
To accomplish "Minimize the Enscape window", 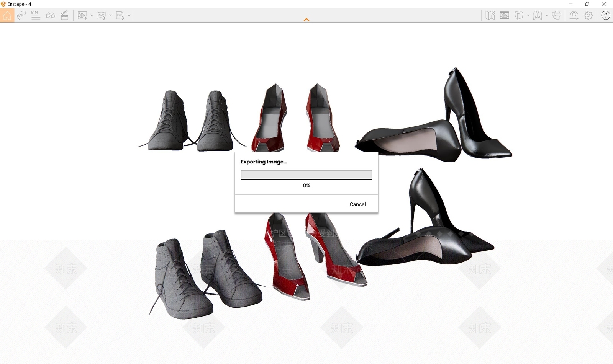I will coord(570,4).
